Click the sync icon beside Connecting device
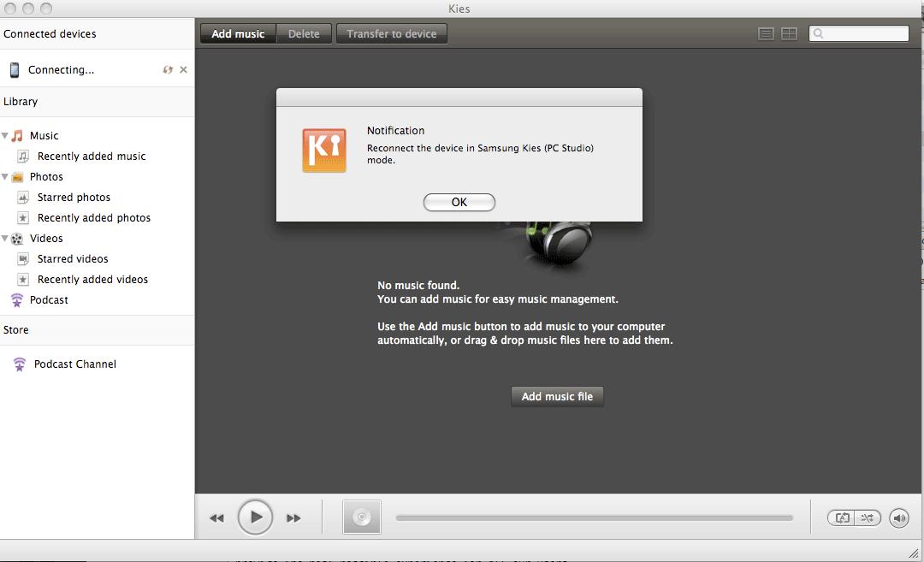 pyautogui.click(x=168, y=70)
